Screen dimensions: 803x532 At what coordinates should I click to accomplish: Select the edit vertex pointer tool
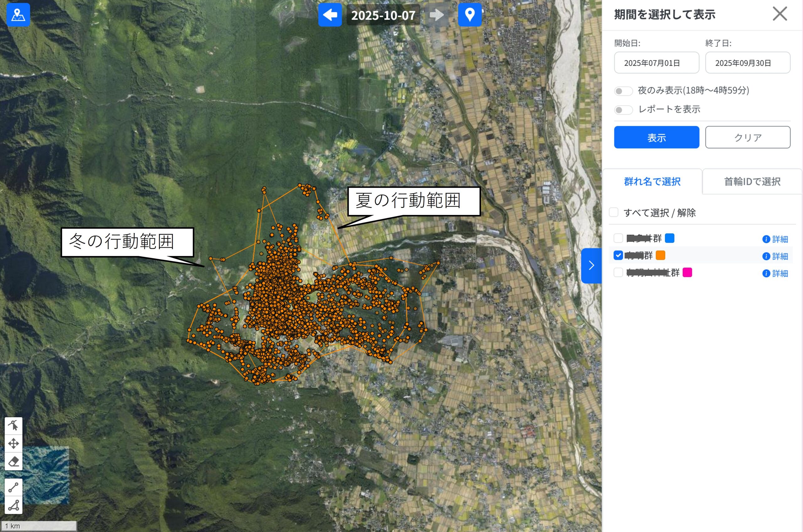(x=13, y=425)
